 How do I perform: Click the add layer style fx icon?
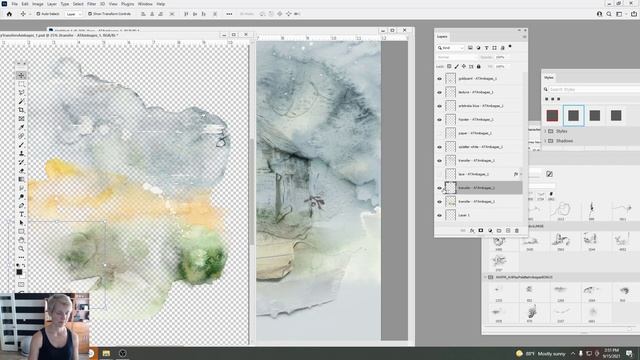(x=472, y=231)
